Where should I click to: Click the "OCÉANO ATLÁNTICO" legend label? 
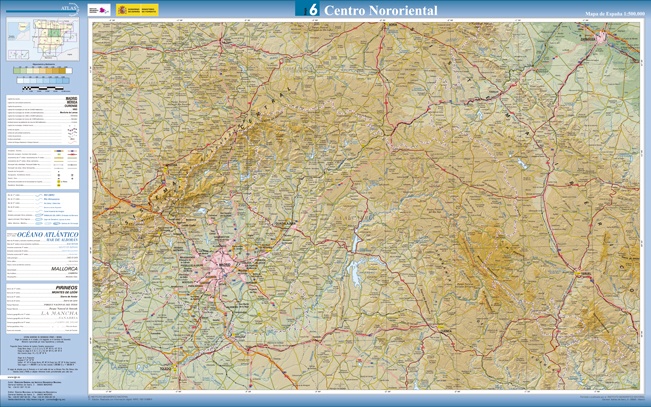click(x=44, y=234)
